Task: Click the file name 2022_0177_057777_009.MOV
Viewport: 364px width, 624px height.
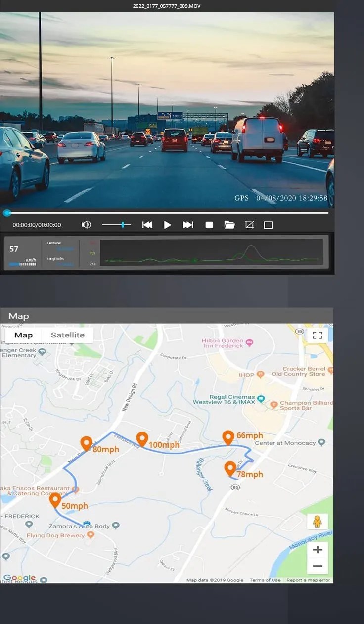Action: click(167, 6)
